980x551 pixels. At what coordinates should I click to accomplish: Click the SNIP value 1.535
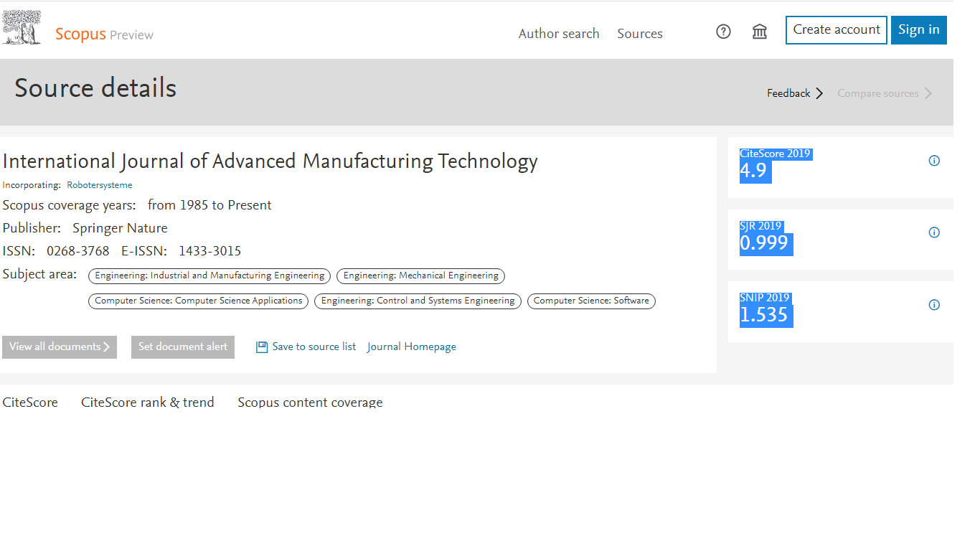[765, 315]
